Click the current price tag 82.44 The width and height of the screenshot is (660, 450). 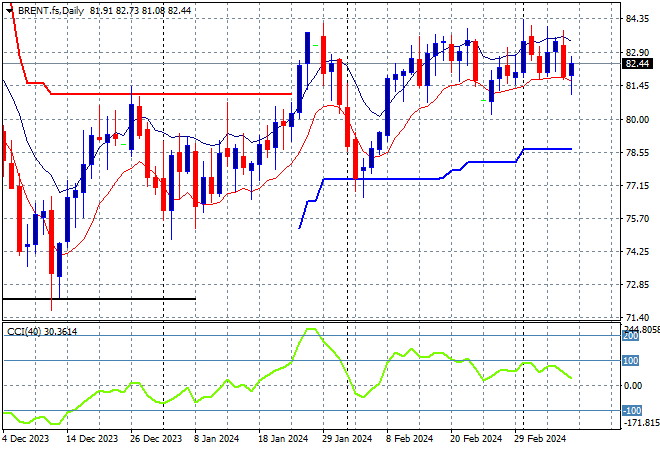tap(638, 64)
